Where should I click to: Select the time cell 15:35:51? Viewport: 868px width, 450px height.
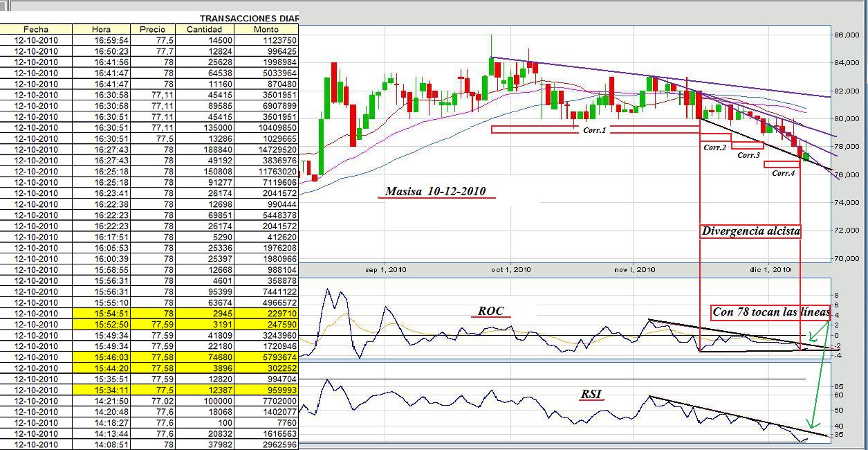101,379
